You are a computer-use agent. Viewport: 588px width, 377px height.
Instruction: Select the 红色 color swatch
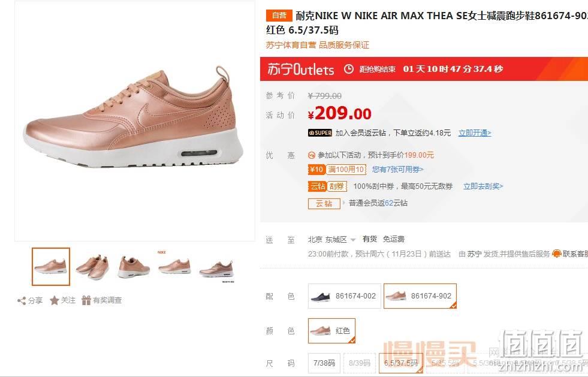(x=331, y=330)
